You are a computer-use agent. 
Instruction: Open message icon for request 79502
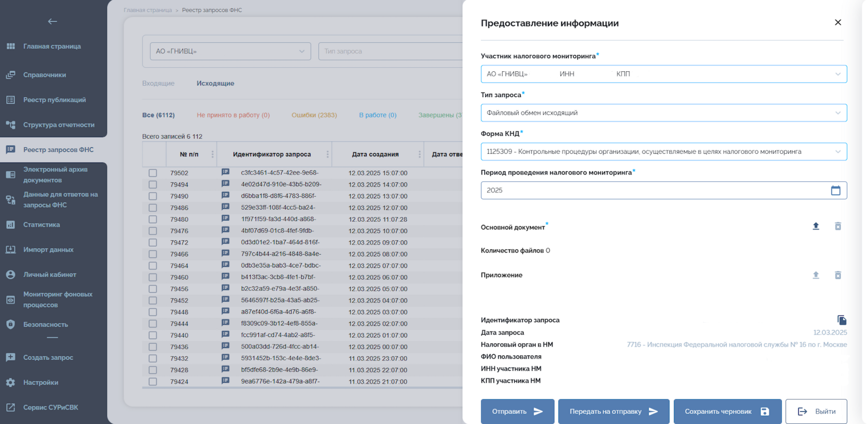click(x=225, y=172)
